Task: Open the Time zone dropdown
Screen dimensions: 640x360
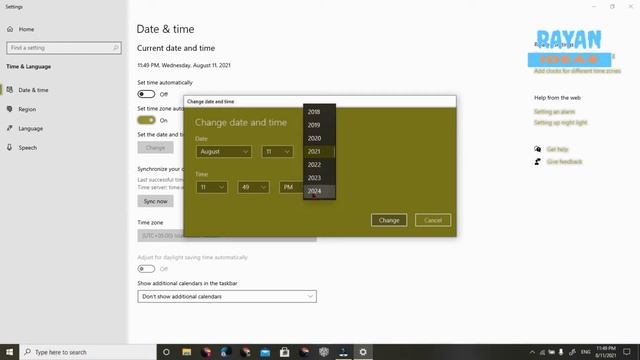Action: 227,236
